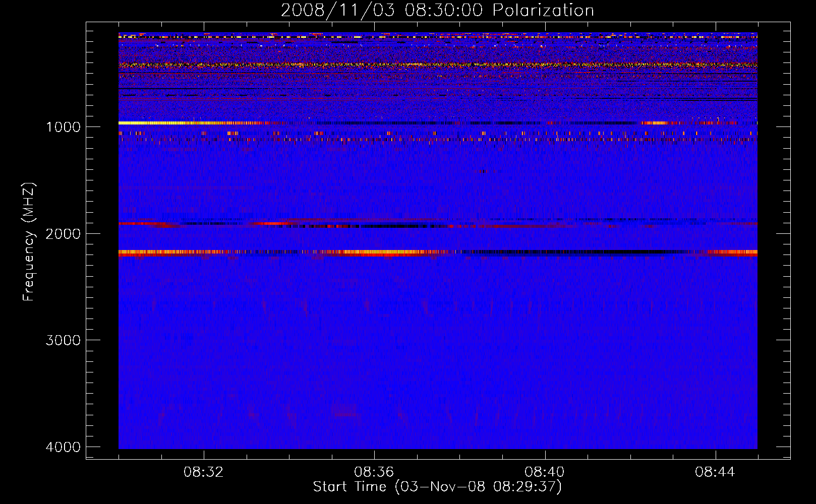Click the 'Start Time (03-Nov-08 08:29:37)' axis label

click(x=437, y=487)
